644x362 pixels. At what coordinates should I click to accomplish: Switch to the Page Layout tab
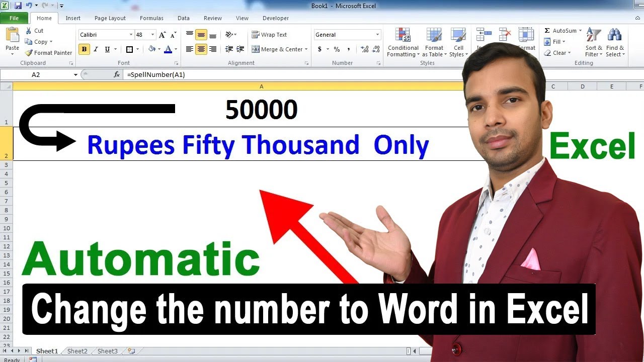pyautogui.click(x=110, y=18)
